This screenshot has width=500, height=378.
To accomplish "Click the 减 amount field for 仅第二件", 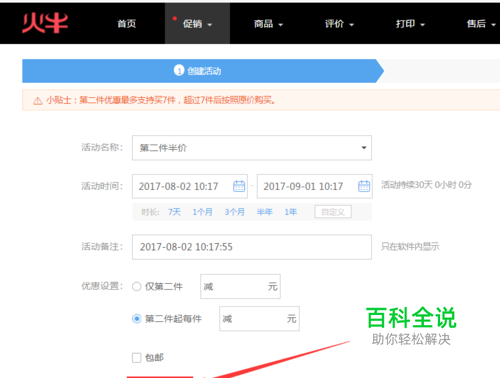I will (240, 286).
